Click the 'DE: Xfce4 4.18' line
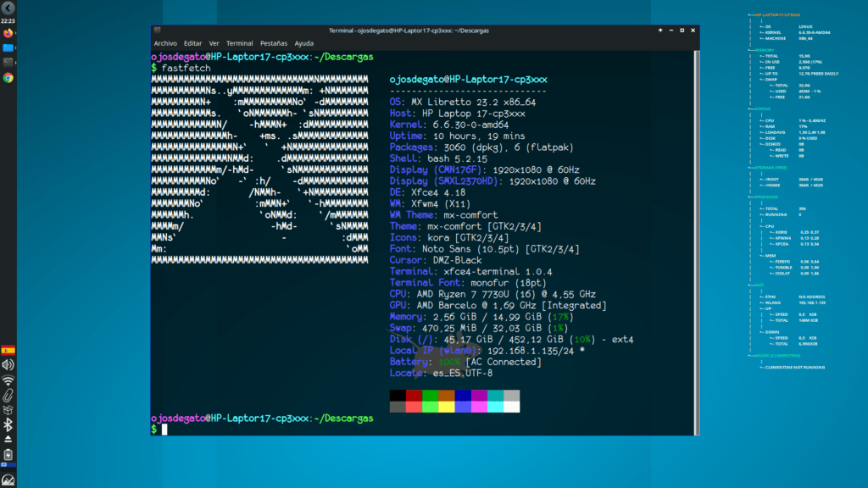Viewport: 868px width, 488px height. click(x=427, y=192)
